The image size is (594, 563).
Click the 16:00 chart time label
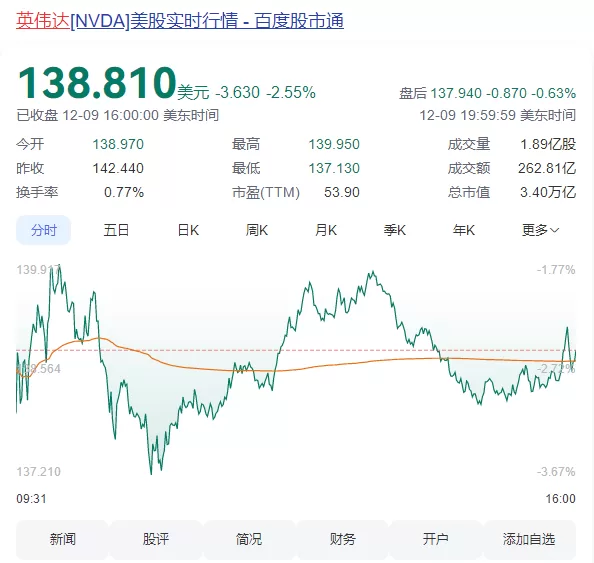(x=560, y=499)
